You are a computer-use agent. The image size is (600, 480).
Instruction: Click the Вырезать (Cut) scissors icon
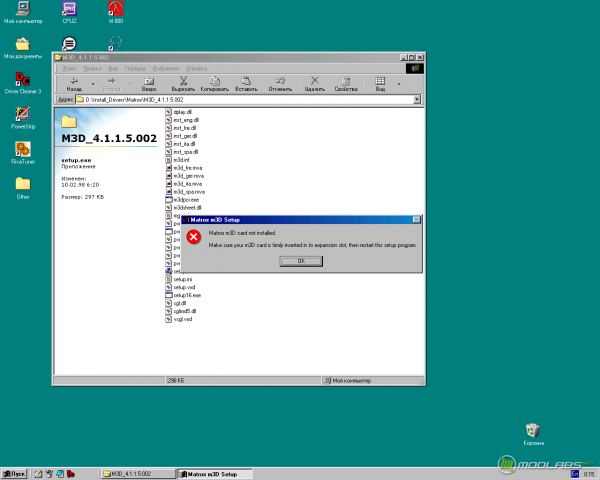pyautogui.click(x=184, y=80)
